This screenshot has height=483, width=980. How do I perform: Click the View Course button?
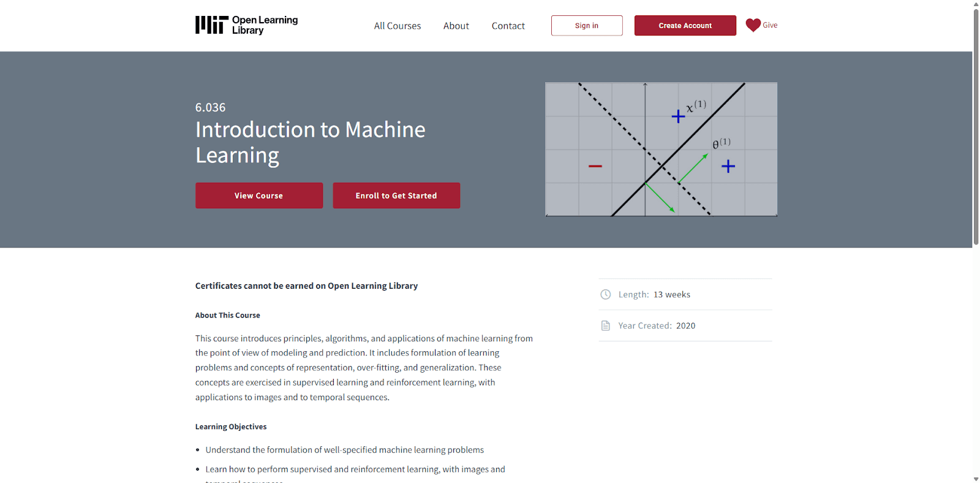(x=259, y=196)
